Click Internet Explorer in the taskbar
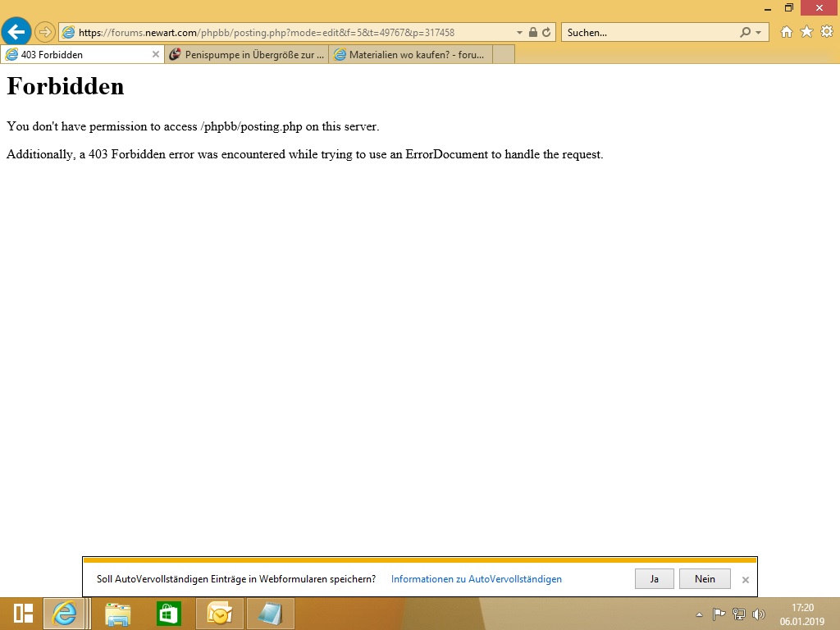840x630 pixels. 65,614
